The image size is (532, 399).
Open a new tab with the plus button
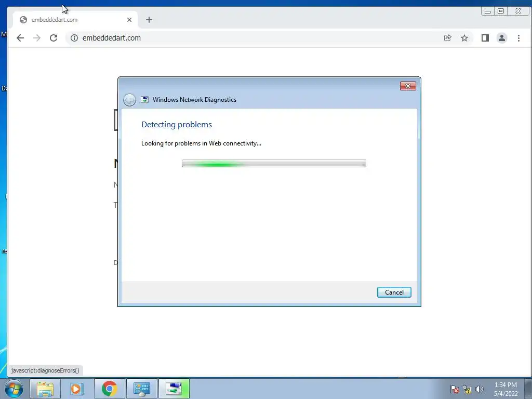149,20
